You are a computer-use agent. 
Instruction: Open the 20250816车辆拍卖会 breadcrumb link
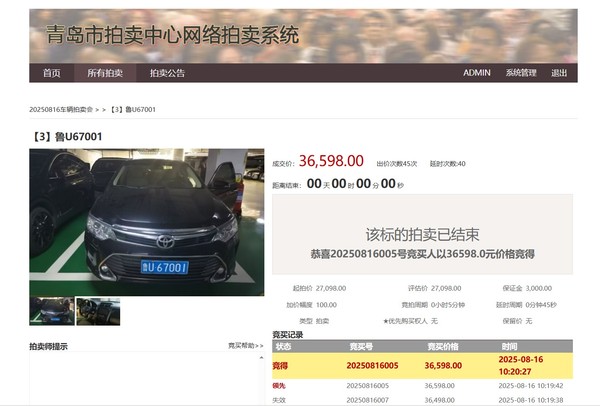pyautogui.click(x=61, y=109)
